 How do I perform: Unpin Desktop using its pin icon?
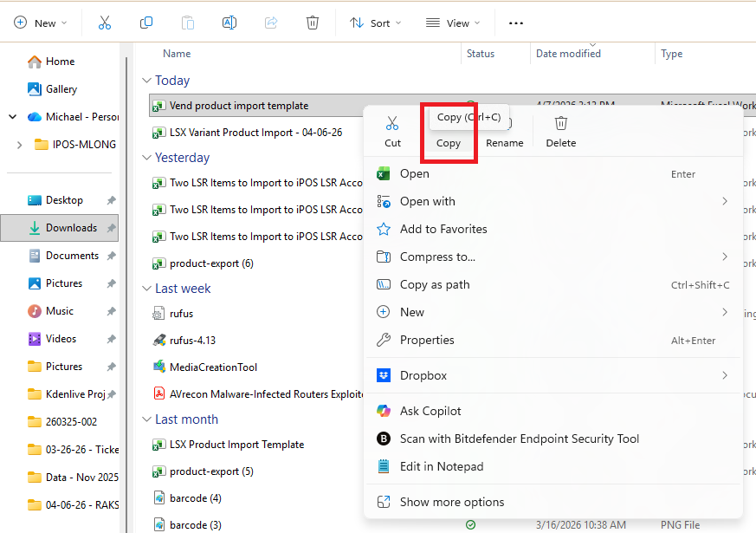pyautogui.click(x=112, y=200)
